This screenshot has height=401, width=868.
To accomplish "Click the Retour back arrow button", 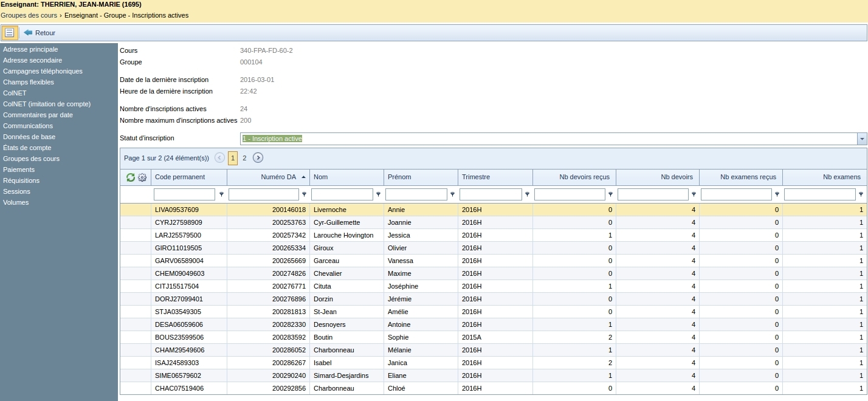I will [40, 33].
